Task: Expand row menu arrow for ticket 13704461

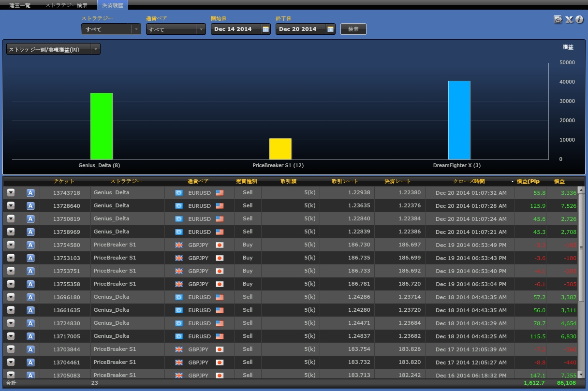Action: 11,362
